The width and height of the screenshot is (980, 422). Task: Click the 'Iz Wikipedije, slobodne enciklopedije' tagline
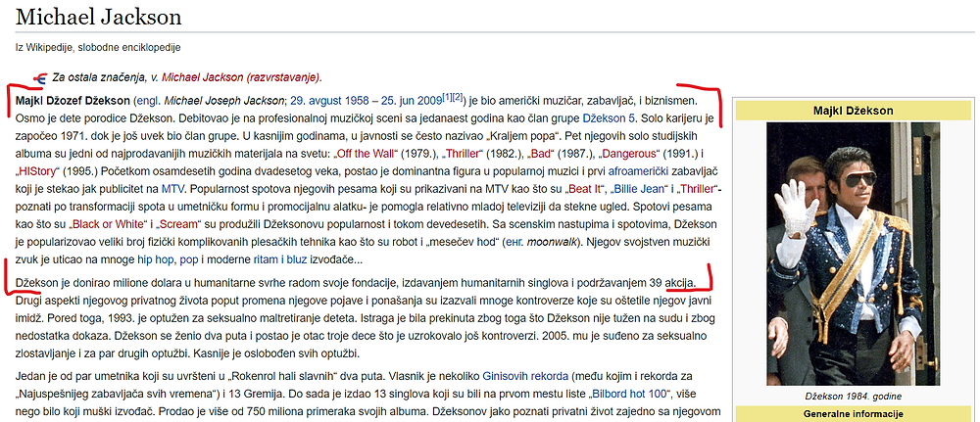click(98, 47)
